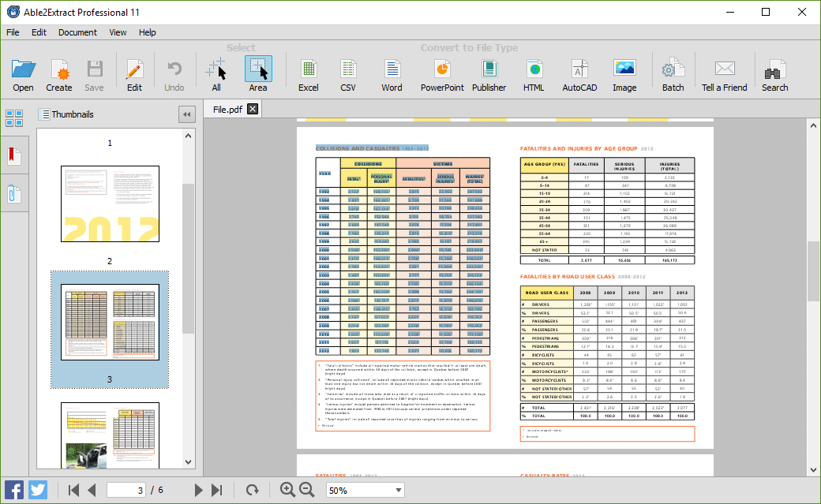Image resolution: width=821 pixels, height=504 pixels.
Task: Select the page 2 thumbnail
Action: pos(110,203)
